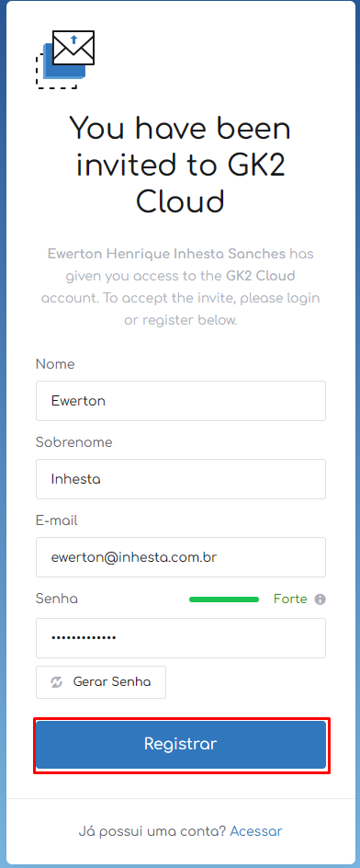Click the Gerar Senha button label
This screenshot has height=868, width=360.
click(x=112, y=682)
